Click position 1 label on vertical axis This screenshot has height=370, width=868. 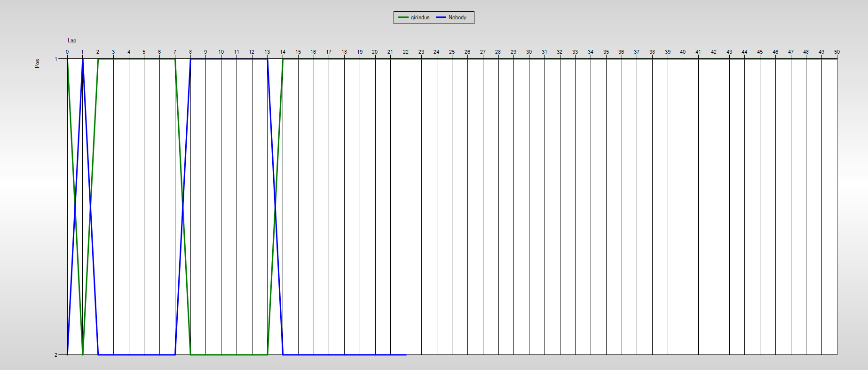pyautogui.click(x=56, y=59)
